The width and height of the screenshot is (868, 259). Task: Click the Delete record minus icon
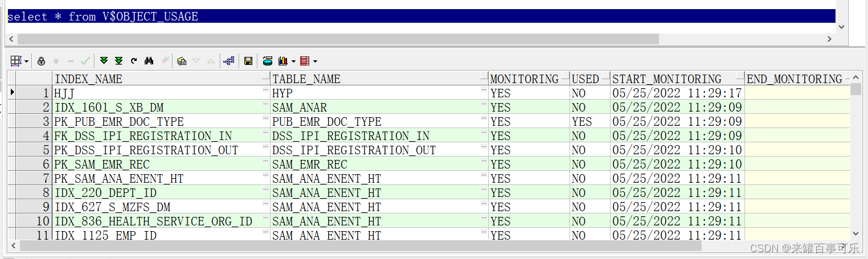tap(71, 61)
